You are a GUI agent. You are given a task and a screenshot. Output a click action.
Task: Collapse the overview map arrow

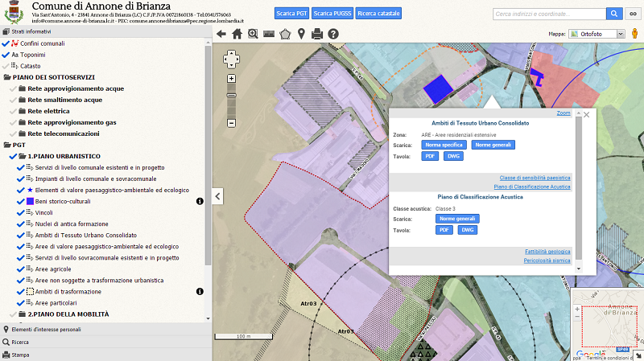[x=638, y=355]
